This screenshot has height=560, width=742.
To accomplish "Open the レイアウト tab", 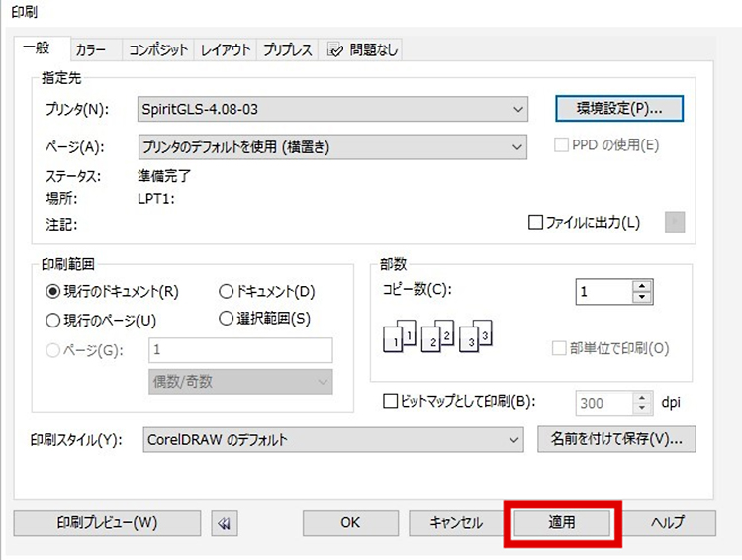I will [226, 49].
